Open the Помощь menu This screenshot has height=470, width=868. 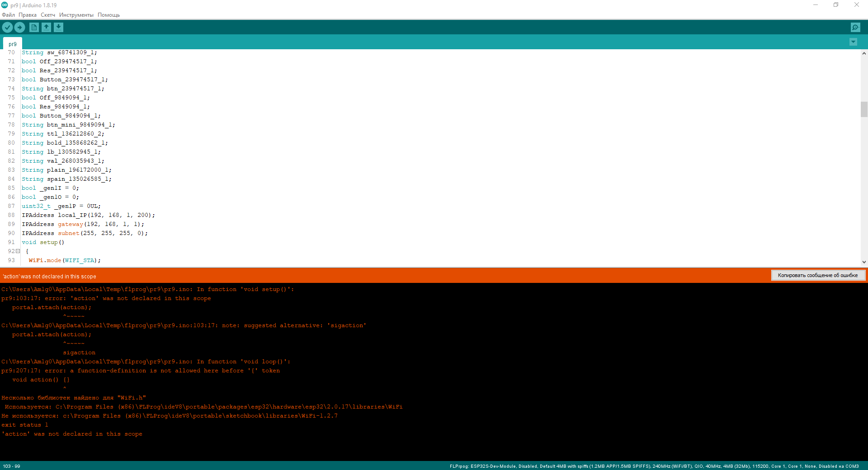pyautogui.click(x=108, y=15)
